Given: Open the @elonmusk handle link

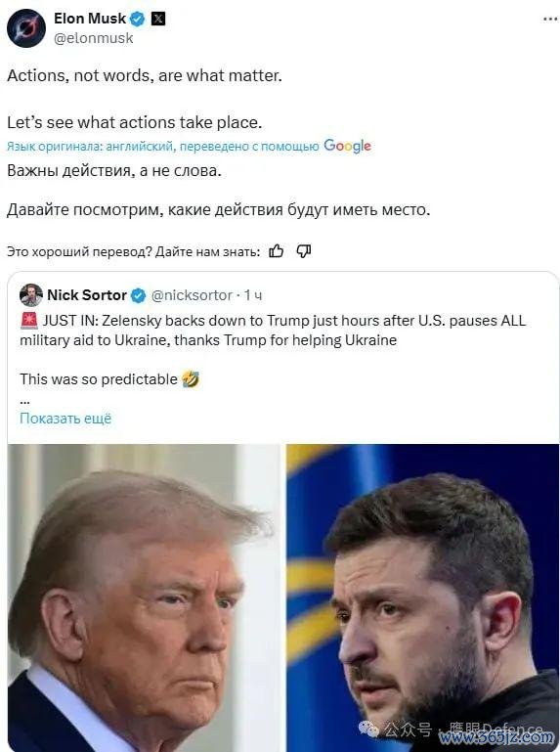Looking at the screenshot, I should 94,38.
